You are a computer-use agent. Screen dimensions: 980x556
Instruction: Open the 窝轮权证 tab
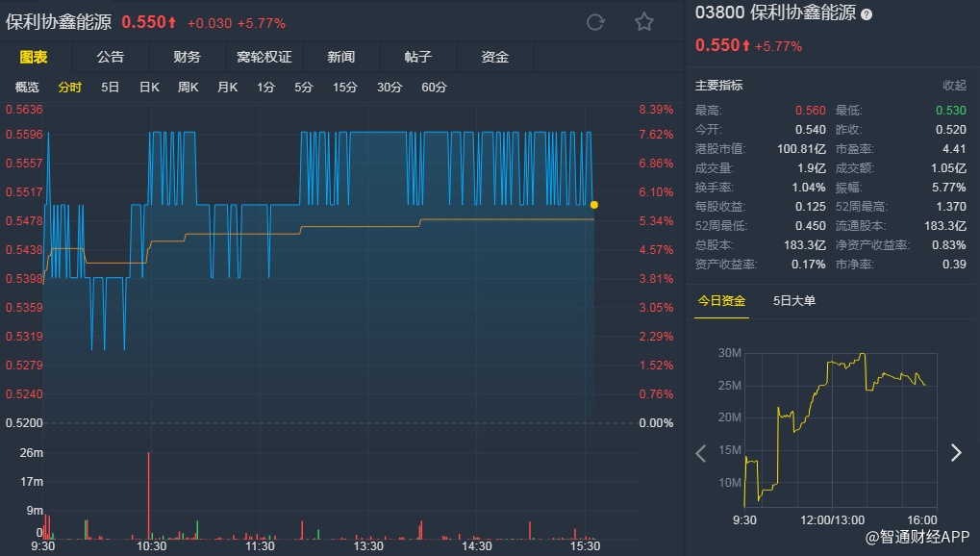pos(264,57)
